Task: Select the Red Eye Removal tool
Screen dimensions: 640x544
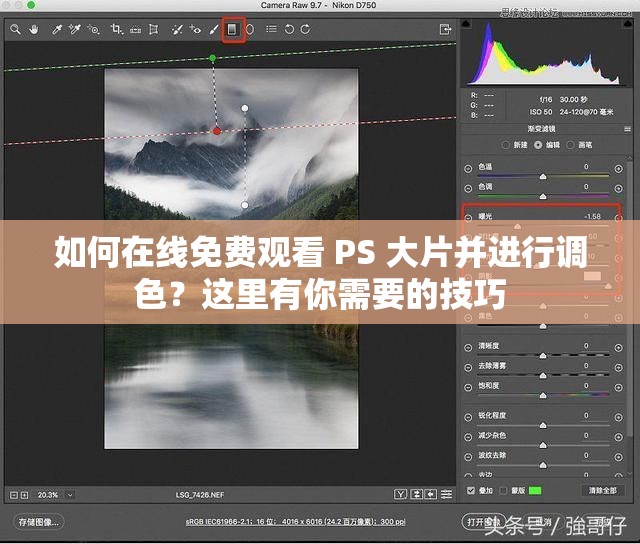Action: (x=195, y=29)
